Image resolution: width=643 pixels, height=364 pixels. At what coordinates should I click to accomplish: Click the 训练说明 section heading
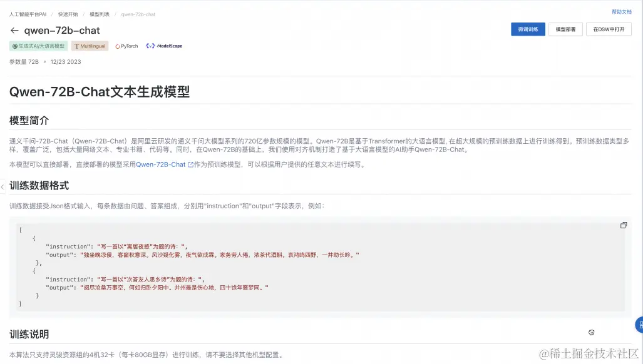[29, 334]
